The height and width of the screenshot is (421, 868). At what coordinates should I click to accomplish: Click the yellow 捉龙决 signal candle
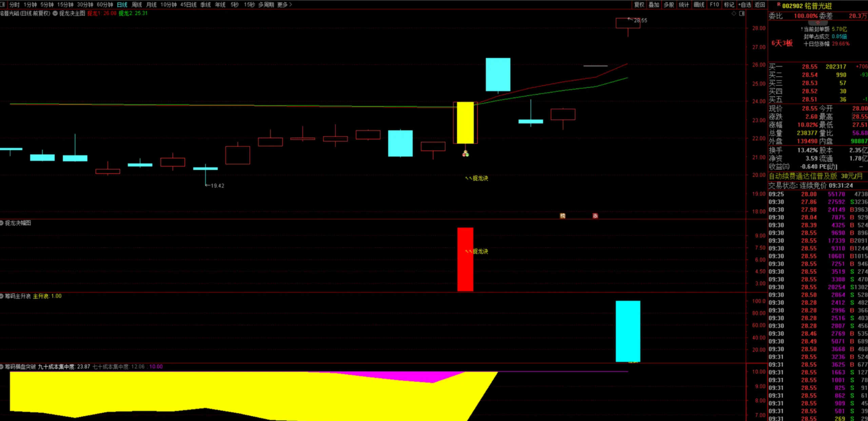tap(465, 122)
